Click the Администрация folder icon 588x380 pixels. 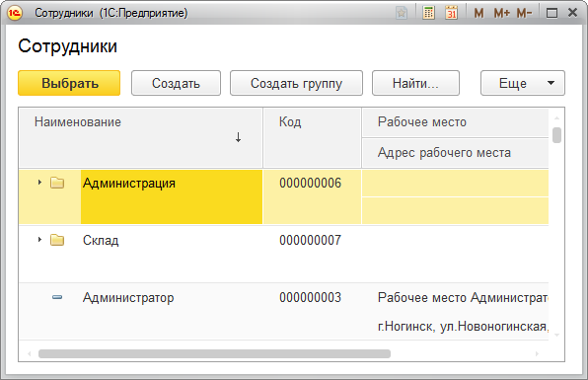(x=57, y=183)
